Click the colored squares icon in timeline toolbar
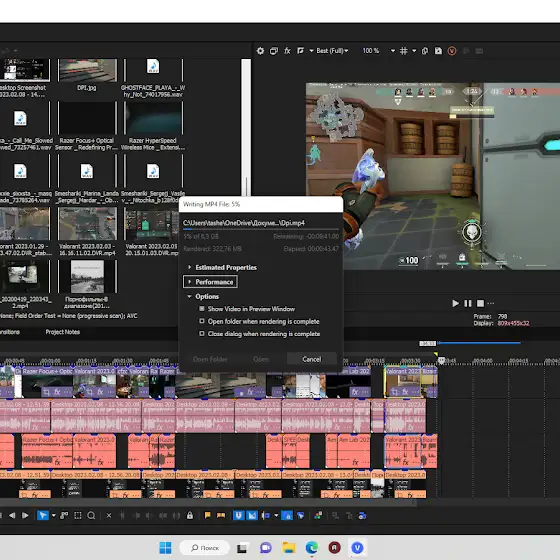Image resolution: width=560 pixels, height=560 pixels. point(318,515)
